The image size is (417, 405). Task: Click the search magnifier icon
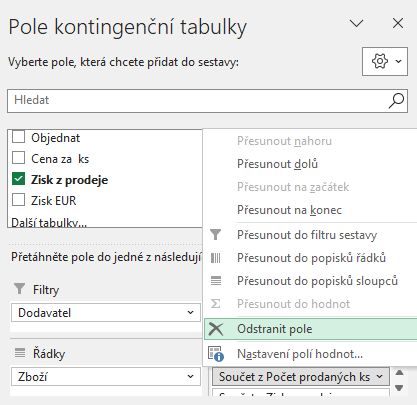tap(396, 101)
